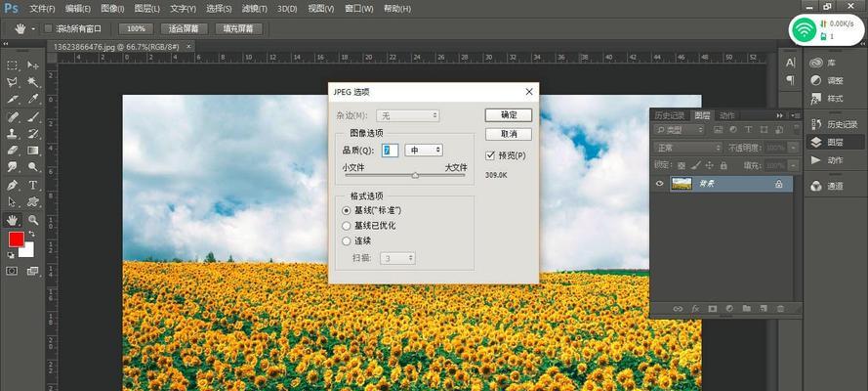
Task: Open the Paragraph panel icon
Action: tap(791, 81)
